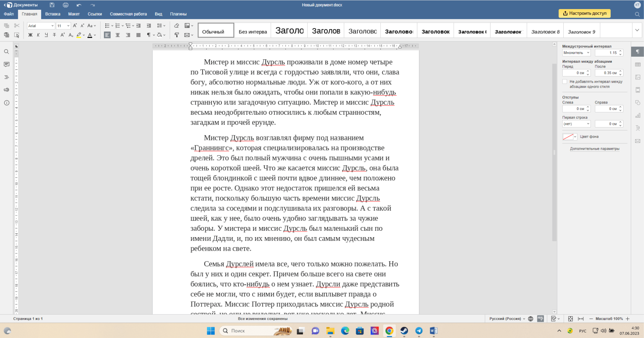Select the copy style paint roller
The height and width of the screenshot is (338, 644).
[177, 35]
